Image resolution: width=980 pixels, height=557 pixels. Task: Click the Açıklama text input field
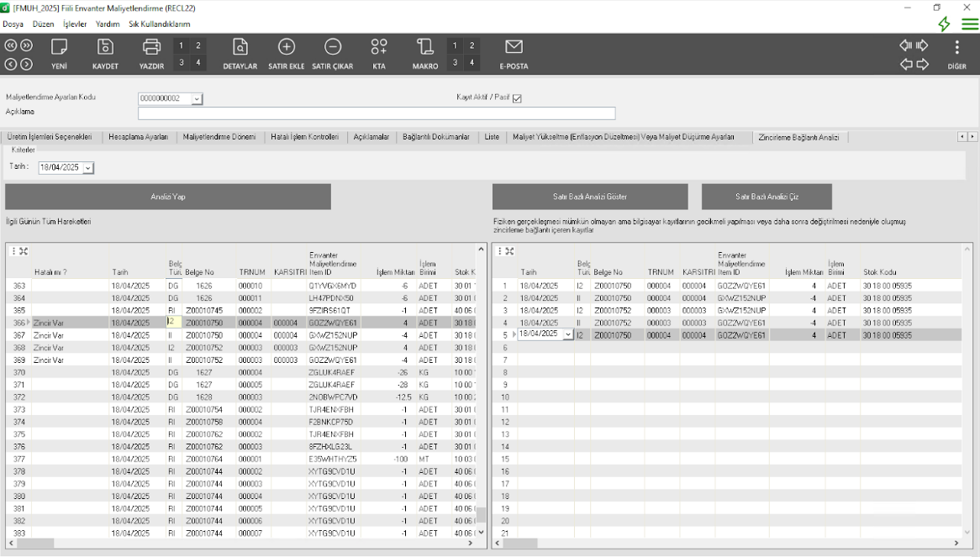point(377,113)
